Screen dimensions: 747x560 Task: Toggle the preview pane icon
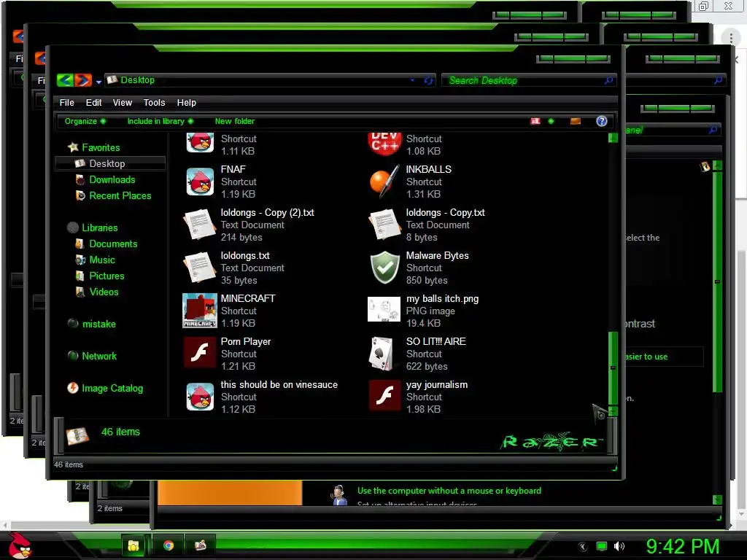[x=576, y=121]
